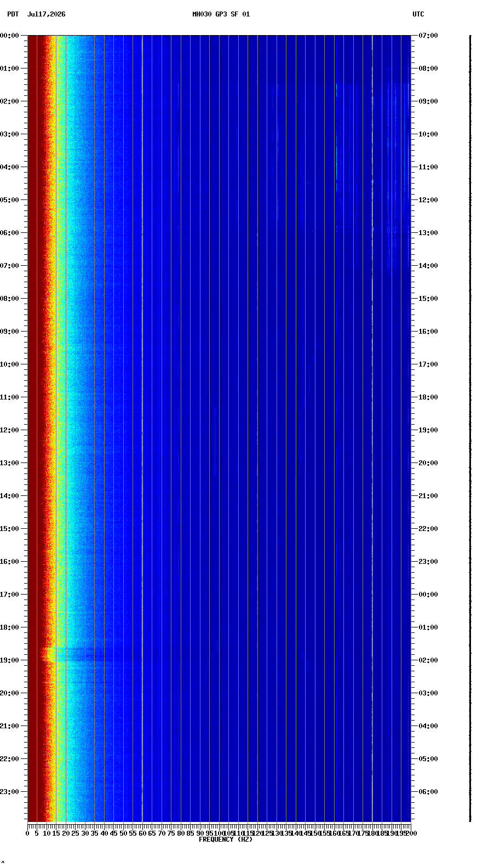Click 17:00 on the left PDT axis
Viewport: 494px width, 868px height.
click(x=9, y=595)
